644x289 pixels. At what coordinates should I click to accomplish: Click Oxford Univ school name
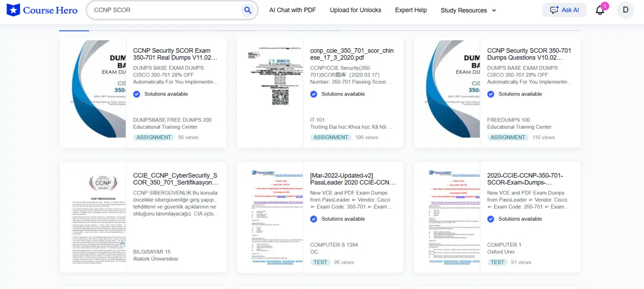coord(501,252)
